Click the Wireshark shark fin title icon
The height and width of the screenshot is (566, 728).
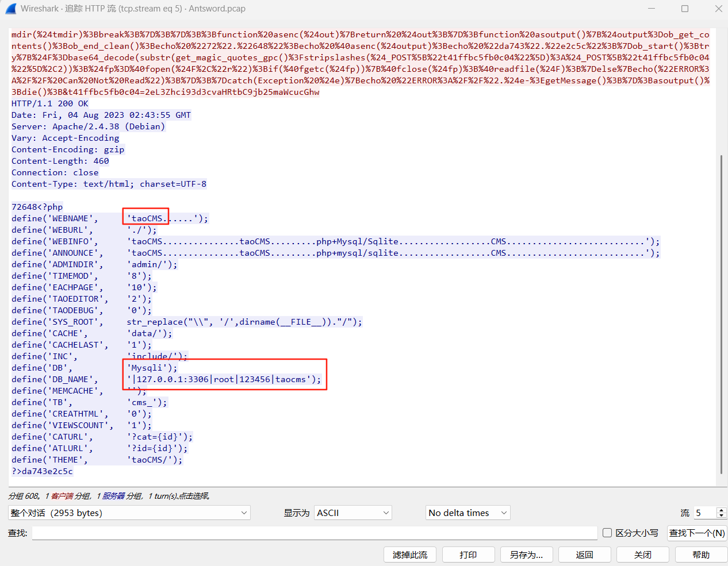pyautogui.click(x=10, y=9)
